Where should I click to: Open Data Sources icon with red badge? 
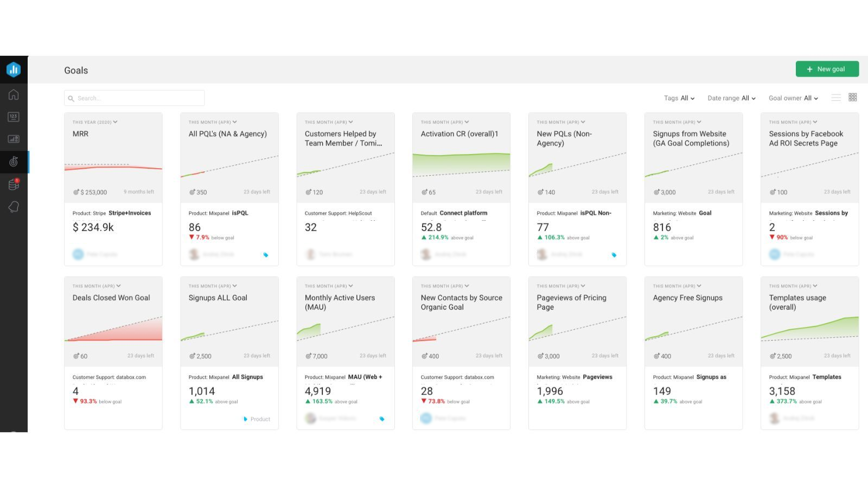coord(14,184)
